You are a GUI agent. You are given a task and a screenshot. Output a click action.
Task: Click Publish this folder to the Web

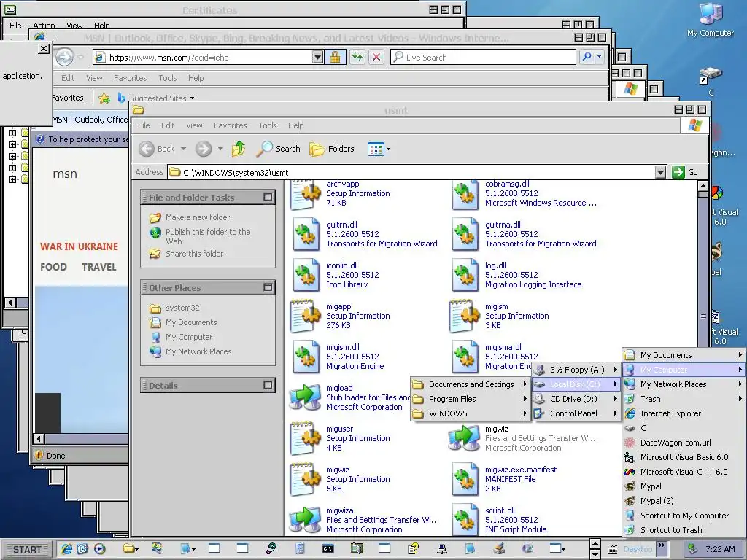click(x=208, y=237)
